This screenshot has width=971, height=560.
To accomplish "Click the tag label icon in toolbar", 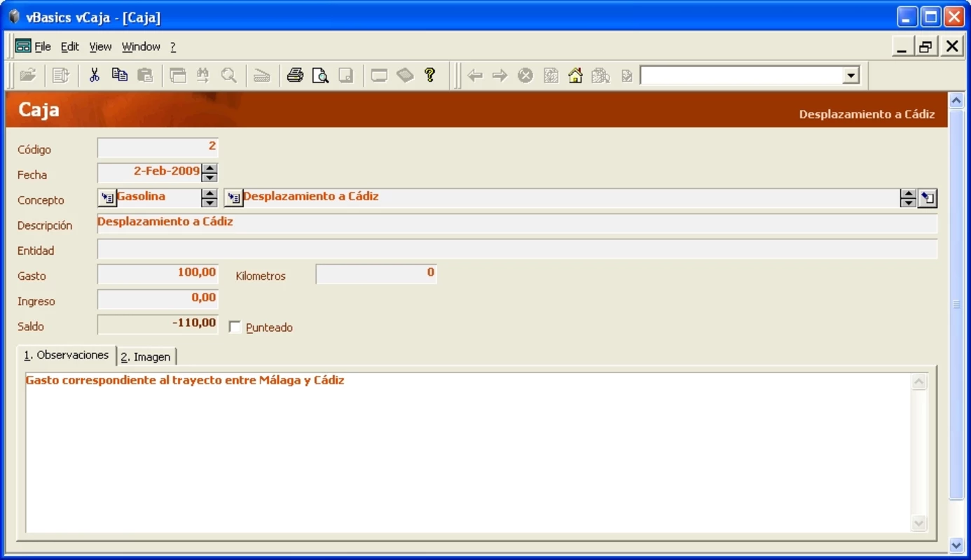I will (x=405, y=75).
